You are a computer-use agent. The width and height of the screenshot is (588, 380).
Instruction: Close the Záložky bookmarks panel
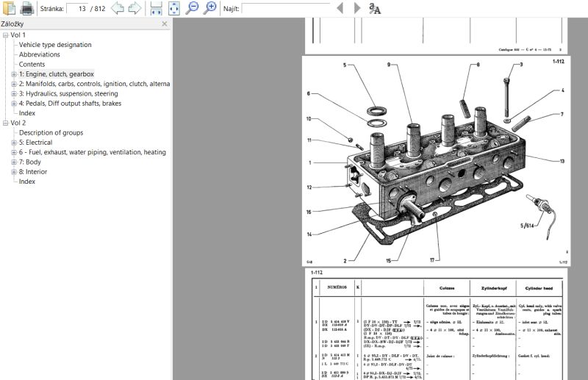165,24
